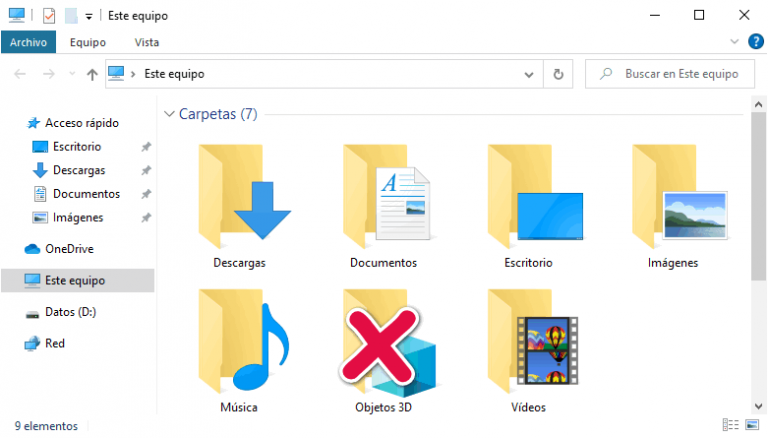
Task: Go up one level with up arrow
Action: [92, 74]
